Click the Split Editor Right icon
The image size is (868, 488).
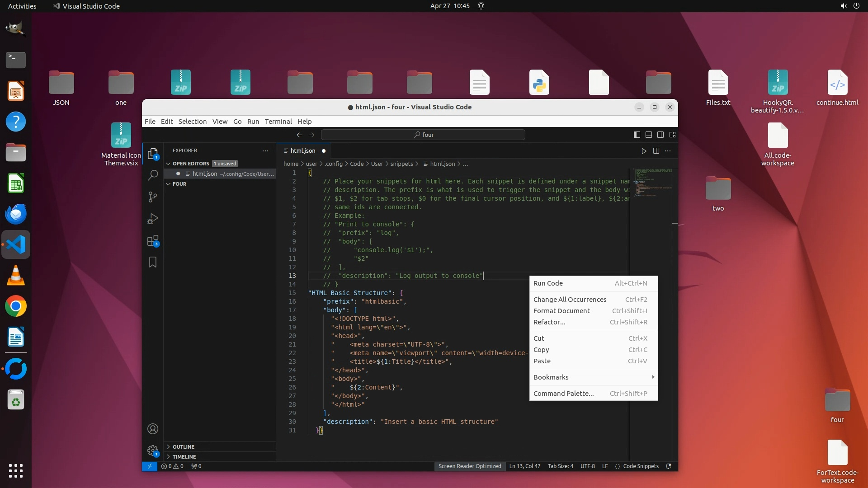point(656,151)
